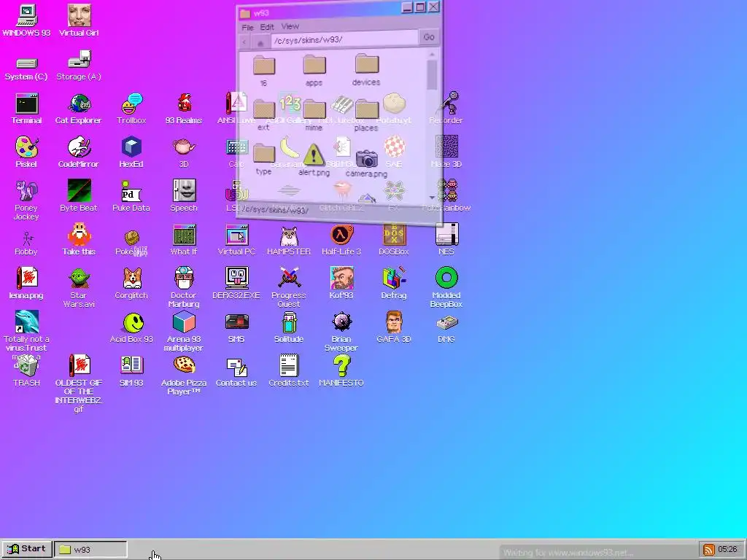Open CodeMirror editor icon
This screenshot has width=747, height=560.
pos(79,153)
